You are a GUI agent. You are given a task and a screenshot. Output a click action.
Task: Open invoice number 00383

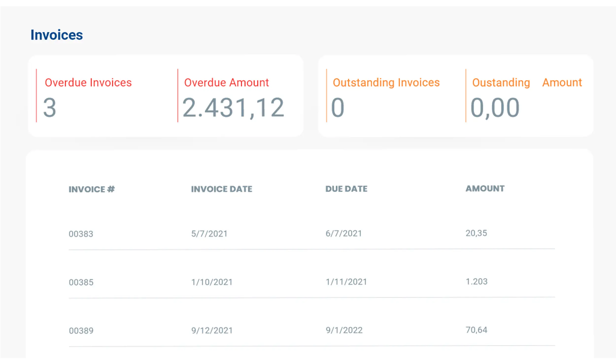81,234
